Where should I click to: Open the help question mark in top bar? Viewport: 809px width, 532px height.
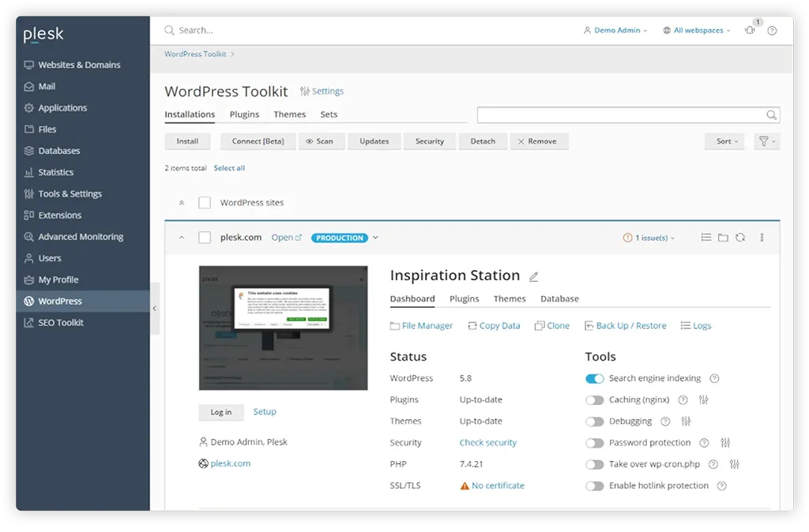click(772, 29)
